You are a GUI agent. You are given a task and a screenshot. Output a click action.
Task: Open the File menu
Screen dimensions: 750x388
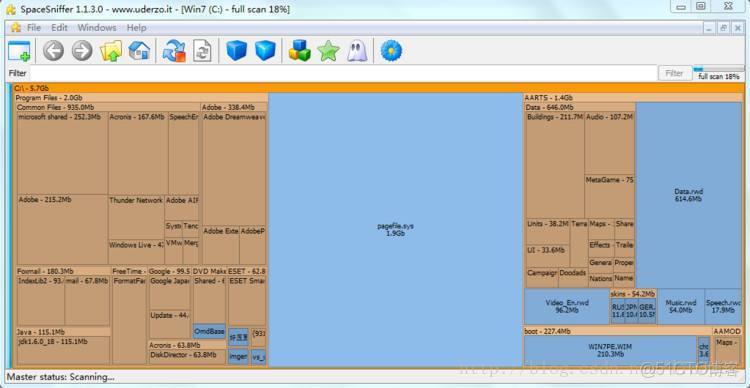click(34, 28)
